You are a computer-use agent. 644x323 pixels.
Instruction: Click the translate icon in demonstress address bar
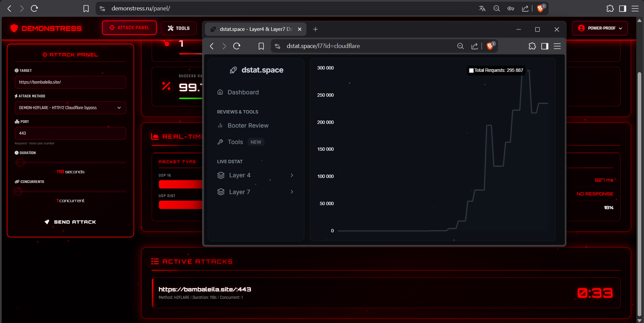(482, 8)
